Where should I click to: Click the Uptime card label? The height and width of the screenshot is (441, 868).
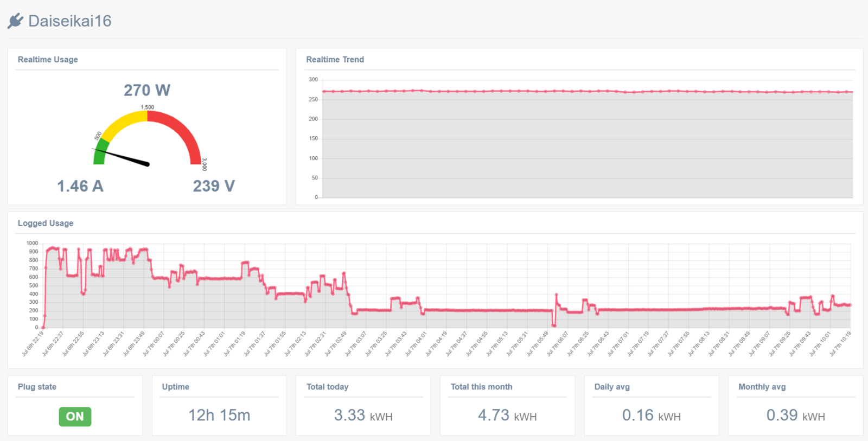click(x=176, y=387)
